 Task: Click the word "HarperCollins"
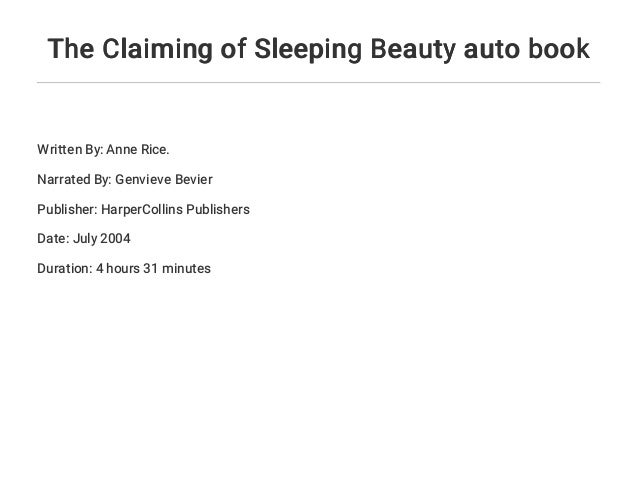click(142, 210)
